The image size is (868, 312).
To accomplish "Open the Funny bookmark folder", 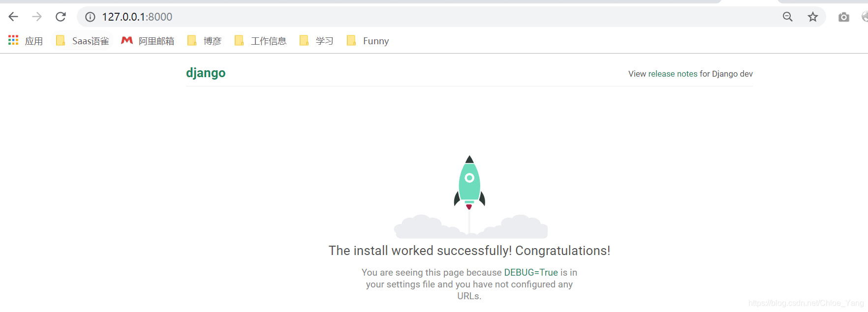I will pyautogui.click(x=368, y=41).
